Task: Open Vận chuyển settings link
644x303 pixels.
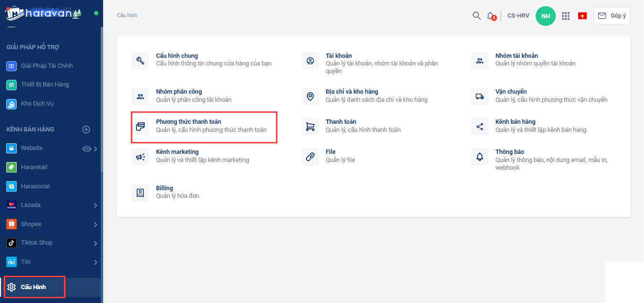Action: pos(511,92)
